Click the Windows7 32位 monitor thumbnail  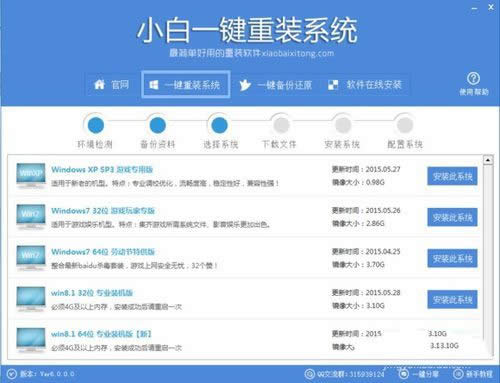[31, 217]
